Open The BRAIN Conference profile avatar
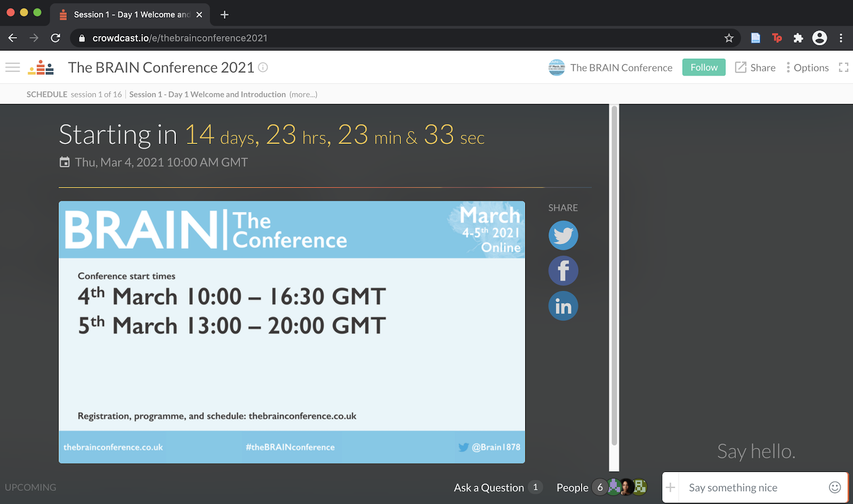 click(557, 68)
